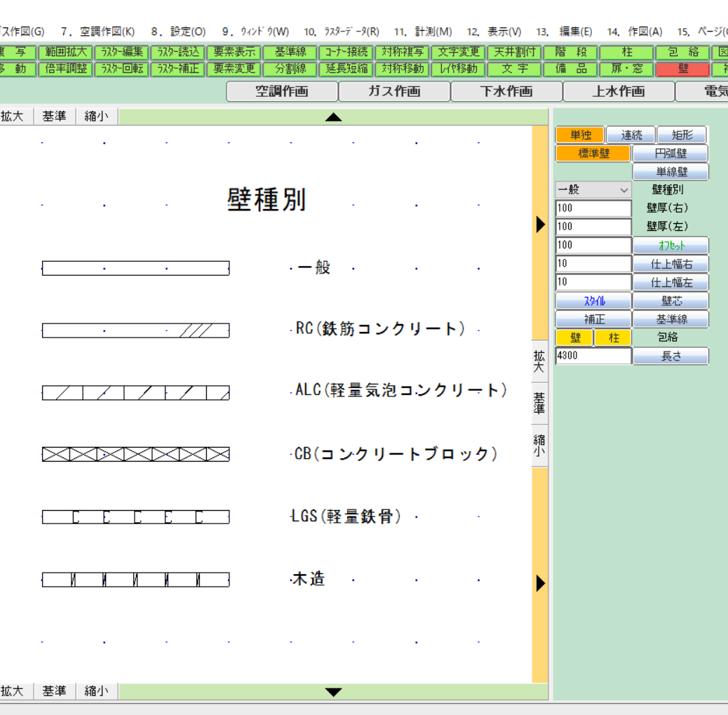Open the ﾗｽﾀｰﾃﾞｰﾀ(R) menu
The image size is (728, 715).
342,32
